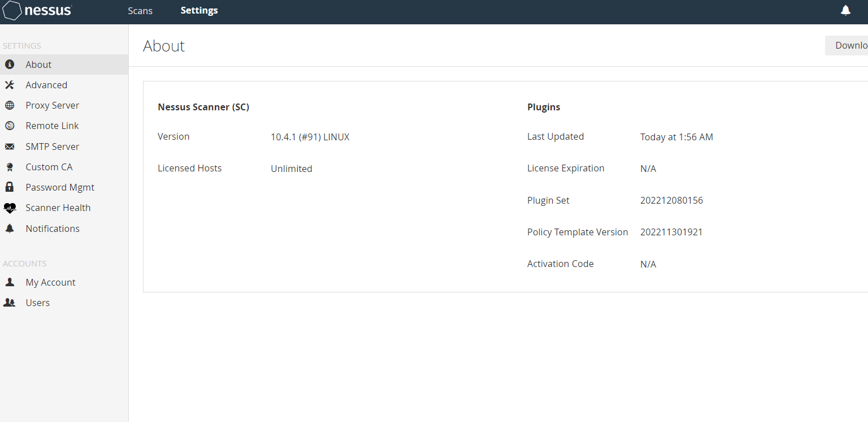Open the Settings tab
The height and width of the screenshot is (422, 868).
pyautogui.click(x=199, y=11)
